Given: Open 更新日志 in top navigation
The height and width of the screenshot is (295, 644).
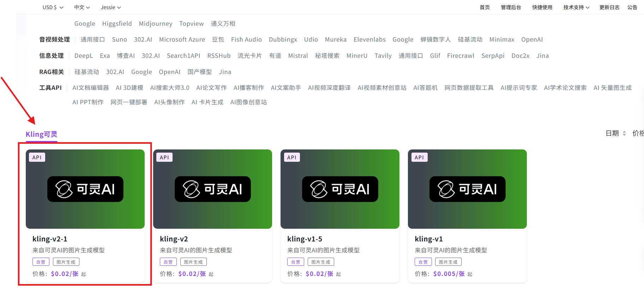Looking at the screenshot, I should 609,7.
